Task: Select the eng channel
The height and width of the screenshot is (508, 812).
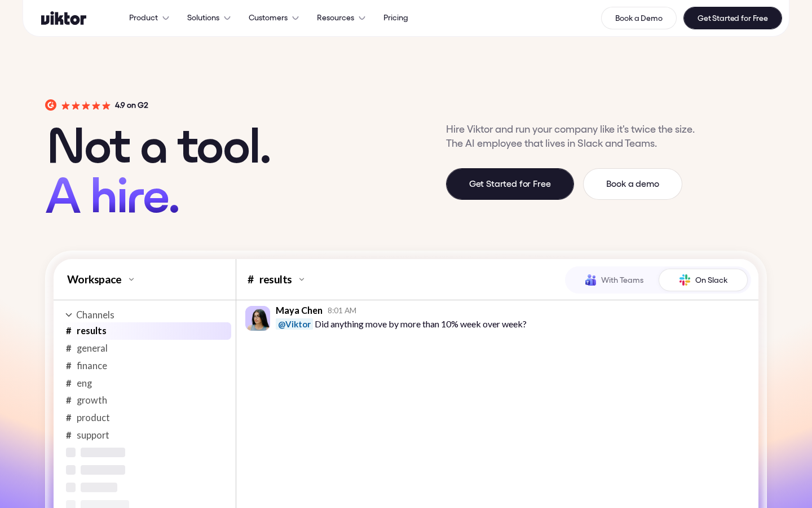Action: tap(147, 383)
